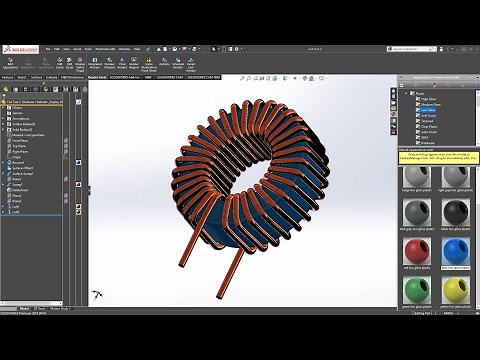The height and width of the screenshot is (360, 480).
Task: Click the Origin item in the tree
Action: pos(16,157)
